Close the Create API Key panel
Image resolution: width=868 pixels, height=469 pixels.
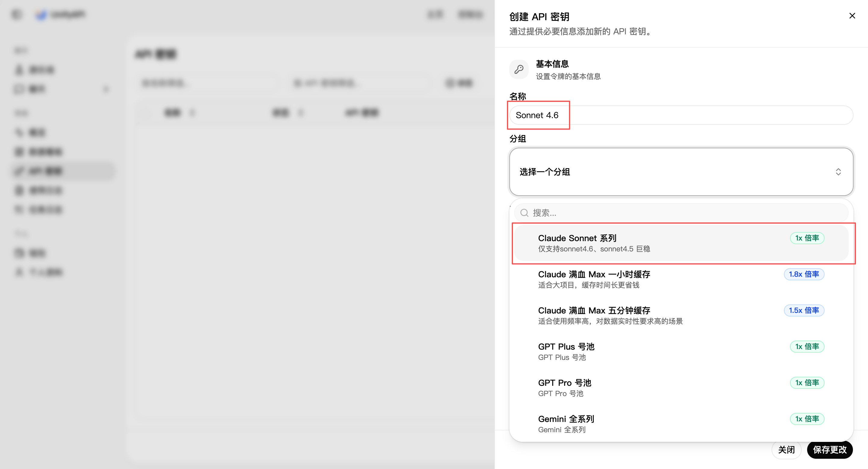click(x=852, y=16)
